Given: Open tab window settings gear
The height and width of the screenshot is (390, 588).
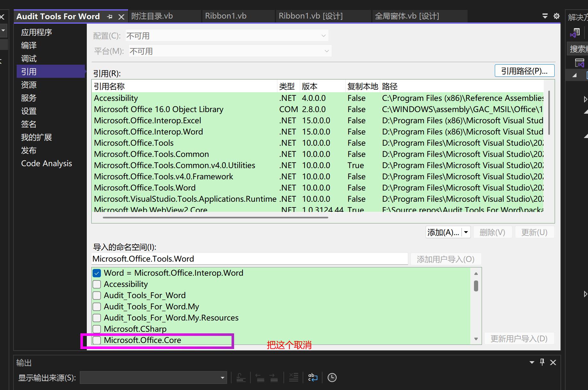Looking at the screenshot, I should [557, 16].
